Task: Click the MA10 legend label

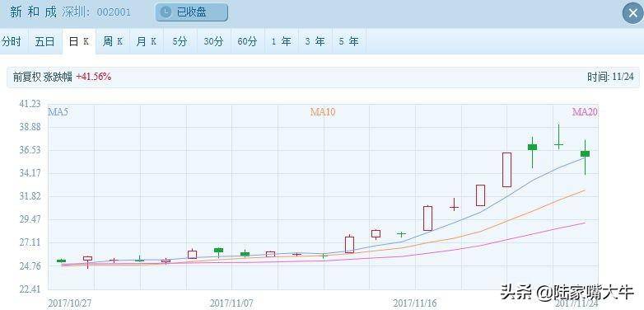Action: click(322, 112)
